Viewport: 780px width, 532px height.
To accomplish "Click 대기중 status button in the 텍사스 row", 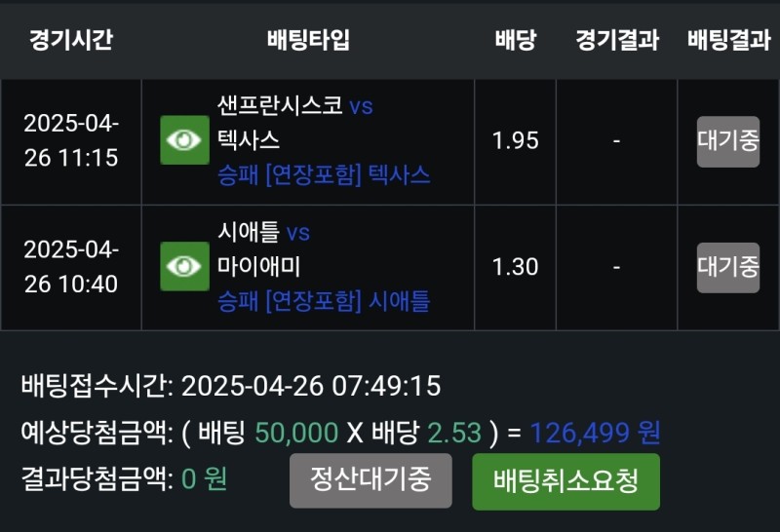I will click(727, 141).
